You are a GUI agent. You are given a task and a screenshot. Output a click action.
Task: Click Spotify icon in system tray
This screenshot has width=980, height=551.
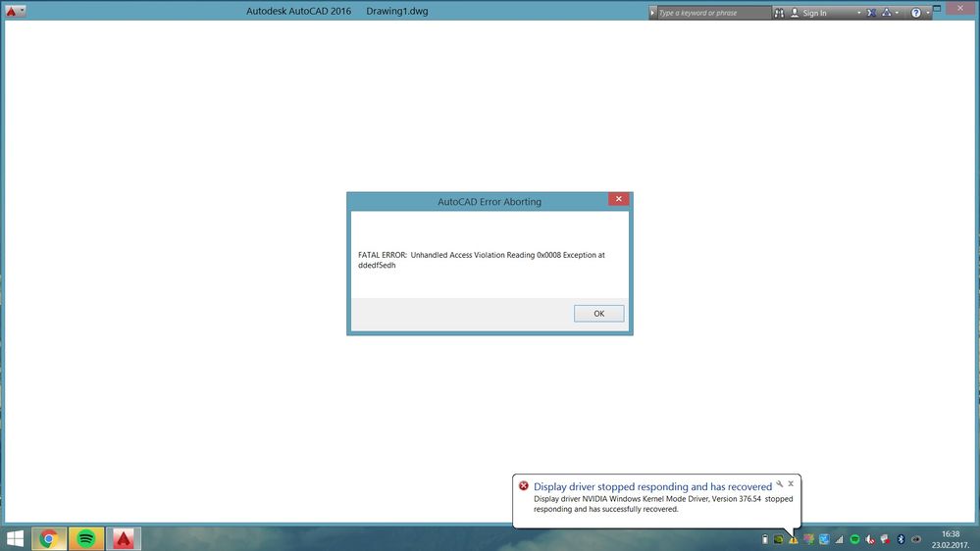point(854,539)
